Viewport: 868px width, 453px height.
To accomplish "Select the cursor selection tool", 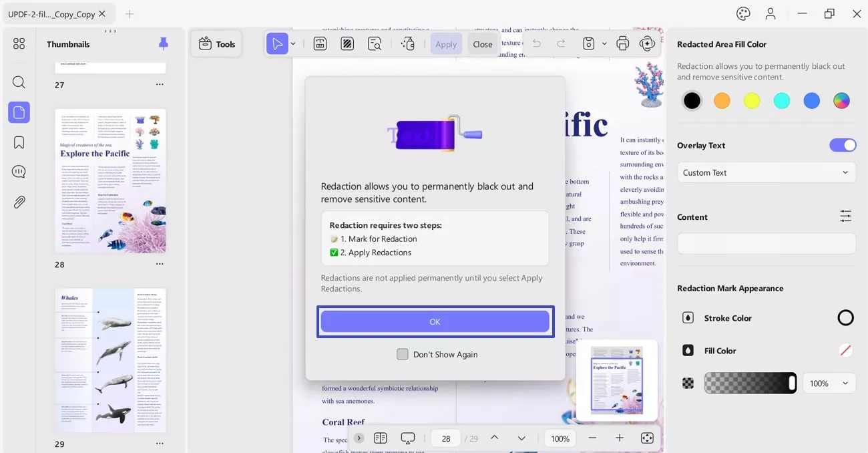I will [276, 44].
